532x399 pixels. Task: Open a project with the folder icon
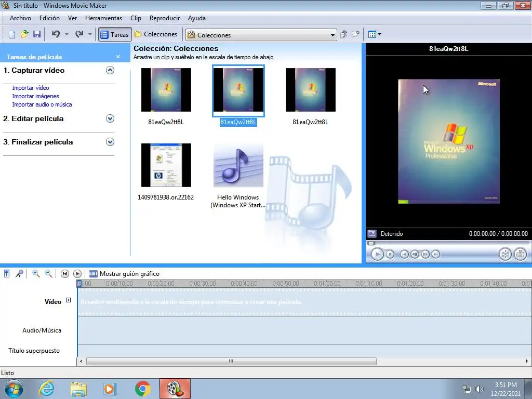(x=24, y=34)
